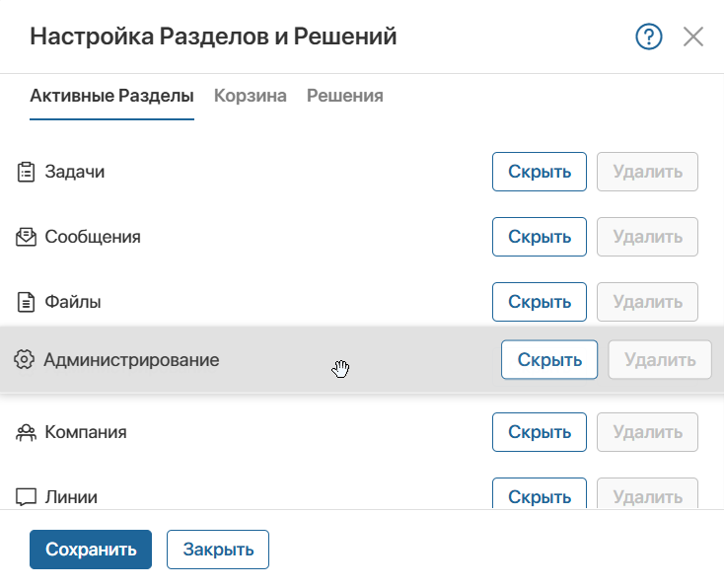
Task: Click Удалить for Файлы
Action: 647,302
